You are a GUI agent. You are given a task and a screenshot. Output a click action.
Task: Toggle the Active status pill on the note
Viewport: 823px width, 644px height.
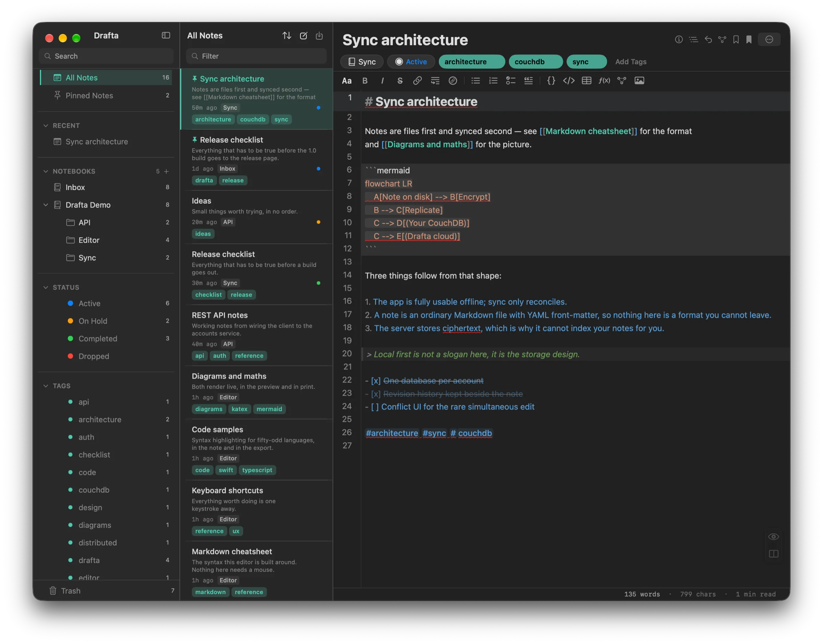point(411,62)
